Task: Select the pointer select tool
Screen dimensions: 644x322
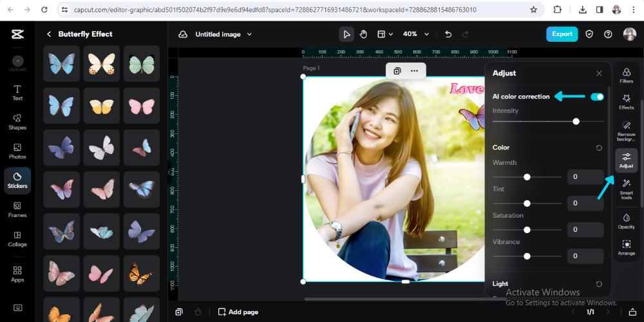Action: (346, 34)
